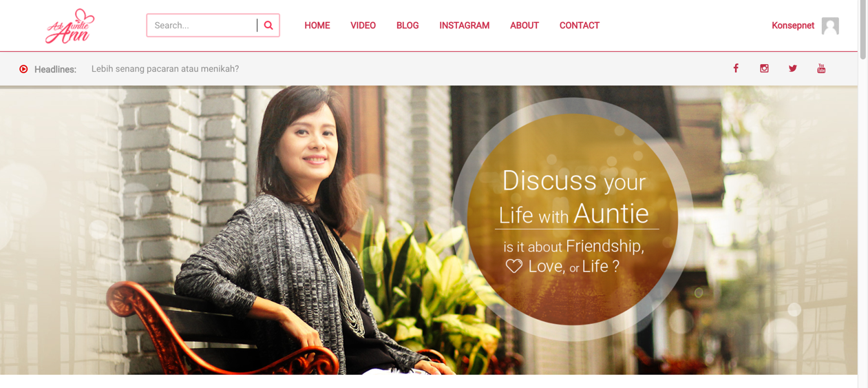Open the VIDEO menu item
Viewport: 868px width, 388px height.
pyautogui.click(x=363, y=25)
